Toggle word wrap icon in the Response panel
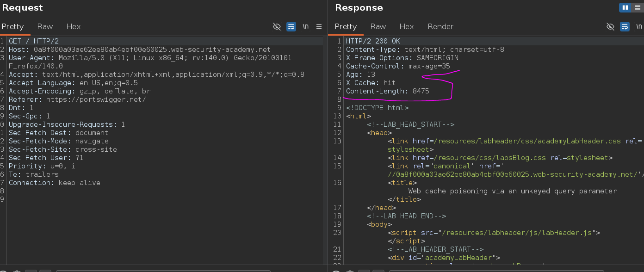The image size is (644, 272). pyautogui.click(x=625, y=27)
